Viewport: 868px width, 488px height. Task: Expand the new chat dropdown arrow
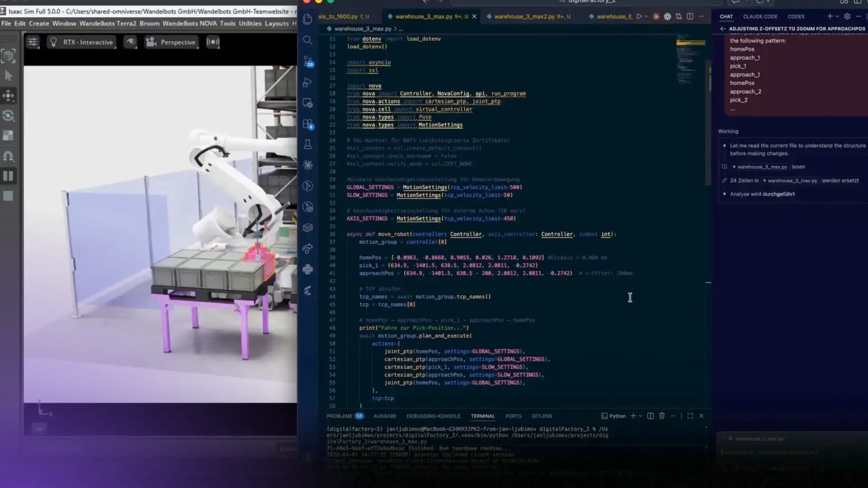pos(837,16)
